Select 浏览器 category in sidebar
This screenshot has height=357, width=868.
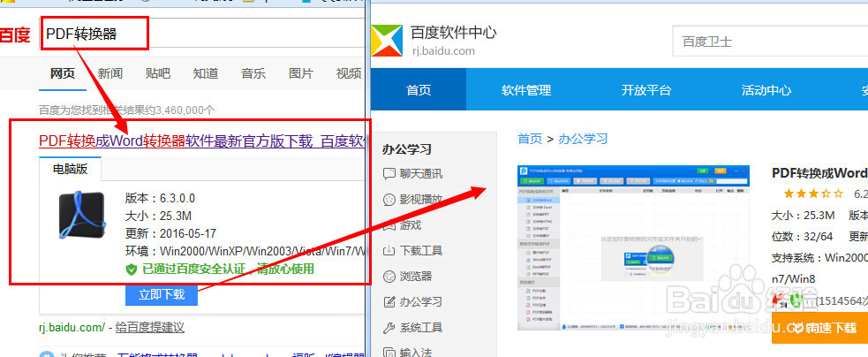coord(415,276)
